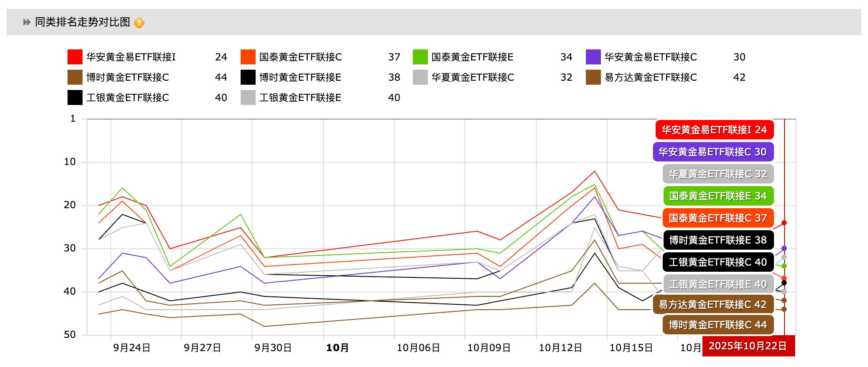Click the gray tooltip 工银黄金ETF联接E 40

click(x=718, y=284)
